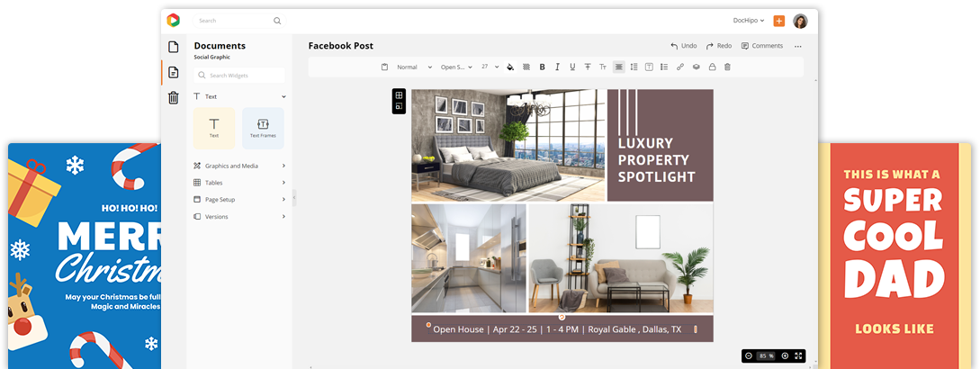Open the DocHipo account dropdown
980x369 pixels.
coord(749,21)
